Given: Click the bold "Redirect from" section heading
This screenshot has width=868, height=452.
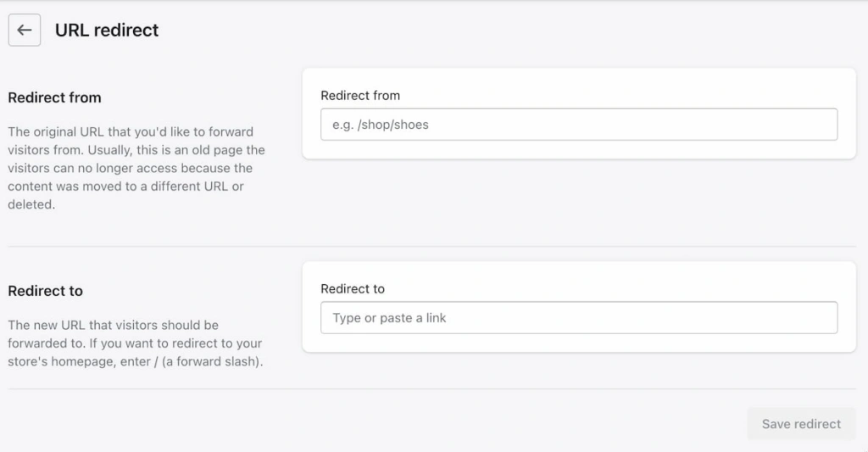Looking at the screenshot, I should pyautogui.click(x=54, y=98).
